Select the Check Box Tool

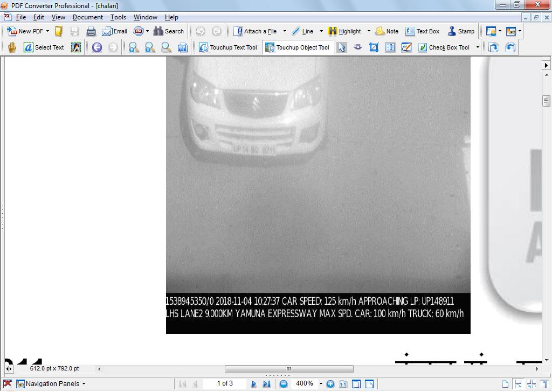[x=444, y=47]
